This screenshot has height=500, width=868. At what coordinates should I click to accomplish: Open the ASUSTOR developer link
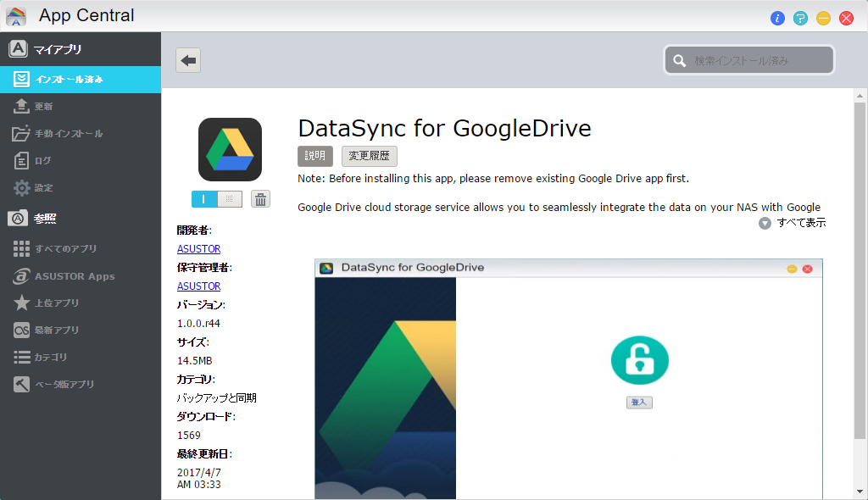coord(198,248)
